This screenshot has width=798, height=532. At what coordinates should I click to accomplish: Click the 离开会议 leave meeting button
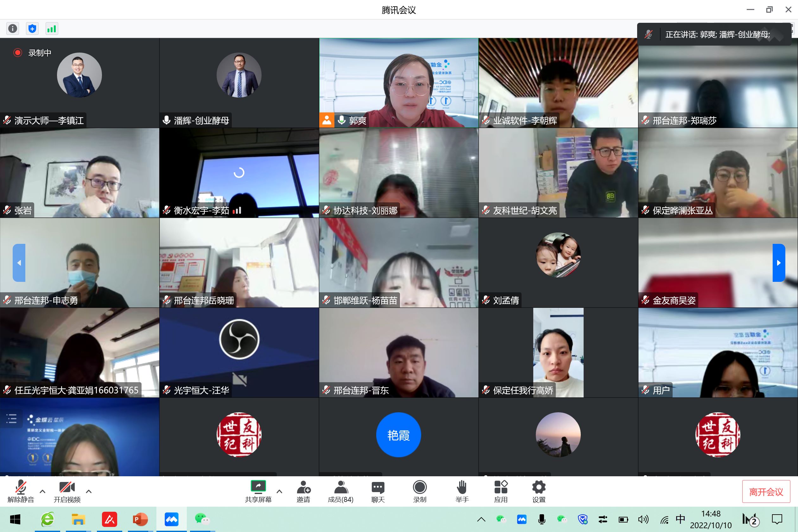(x=766, y=491)
